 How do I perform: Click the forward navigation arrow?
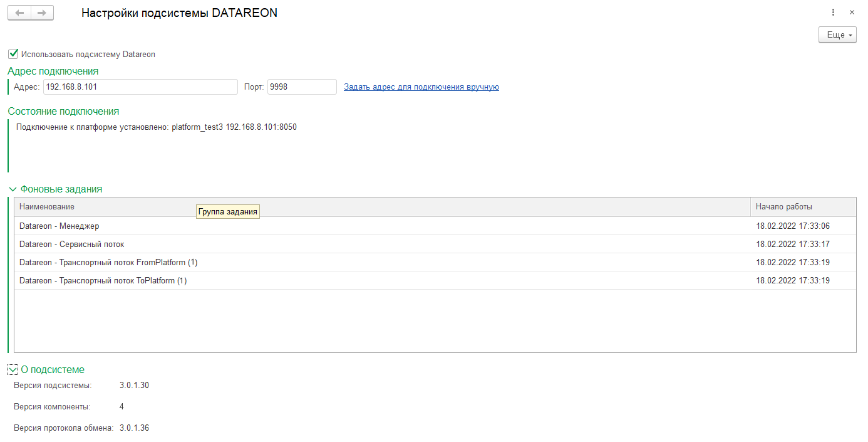tap(42, 13)
